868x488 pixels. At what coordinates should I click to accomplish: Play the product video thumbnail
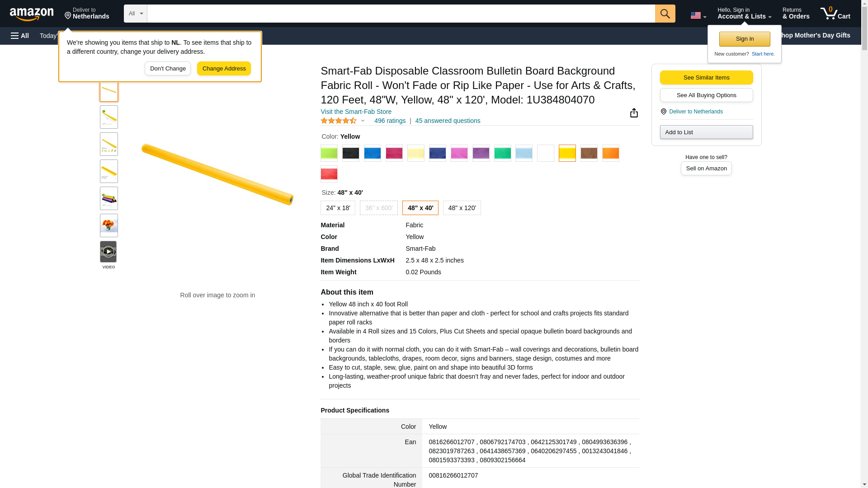click(x=108, y=252)
